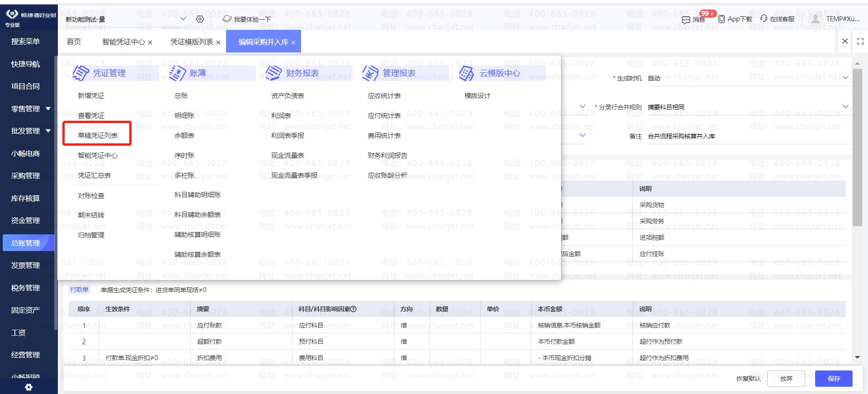Expand the 批发管理 sidebar menu

(x=48, y=131)
